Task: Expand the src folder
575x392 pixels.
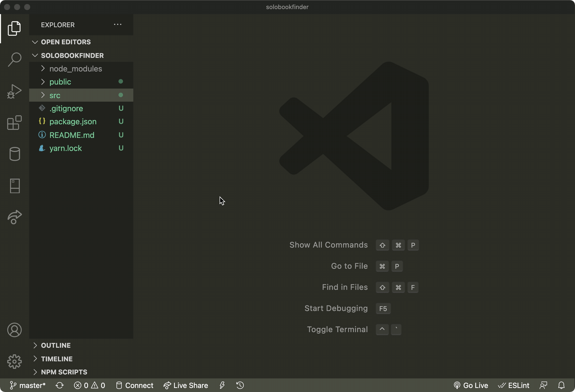Action: 81,95
